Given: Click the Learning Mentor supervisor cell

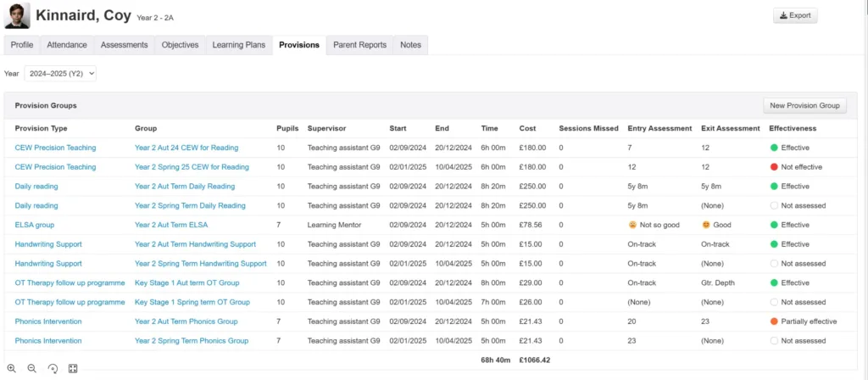Looking at the screenshot, I should 334,225.
